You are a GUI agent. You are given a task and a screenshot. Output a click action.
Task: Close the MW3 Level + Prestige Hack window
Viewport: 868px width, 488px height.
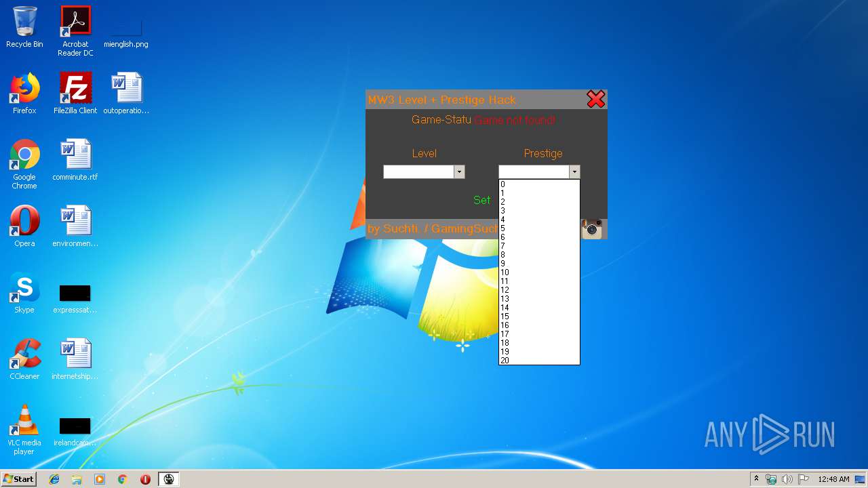click(595, 100)
